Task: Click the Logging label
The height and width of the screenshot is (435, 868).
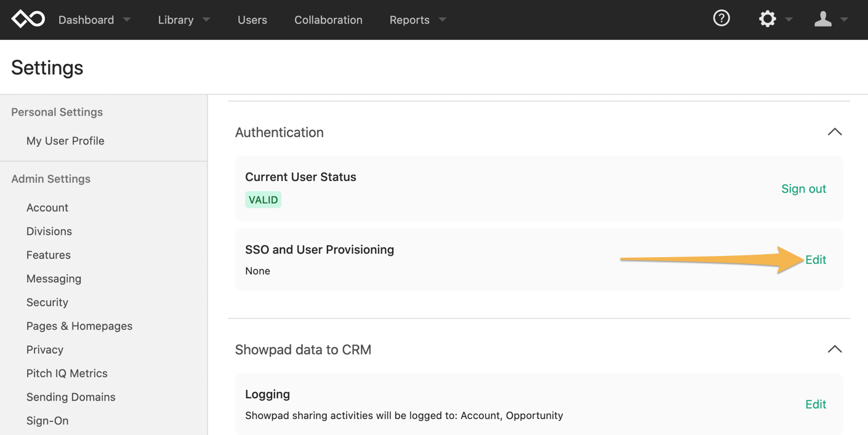Action: pyautogui.click(x=267, y=394)
